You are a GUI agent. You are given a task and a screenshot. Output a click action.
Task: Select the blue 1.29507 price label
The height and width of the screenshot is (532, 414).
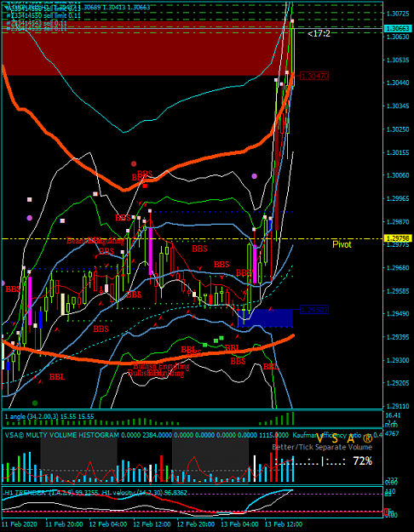click(314, 310)
